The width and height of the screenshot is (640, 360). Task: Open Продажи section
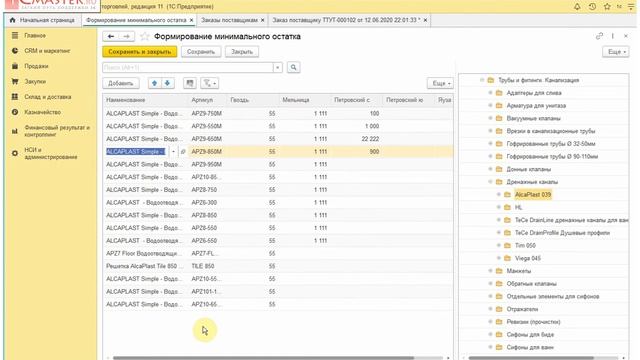point(36,66)
